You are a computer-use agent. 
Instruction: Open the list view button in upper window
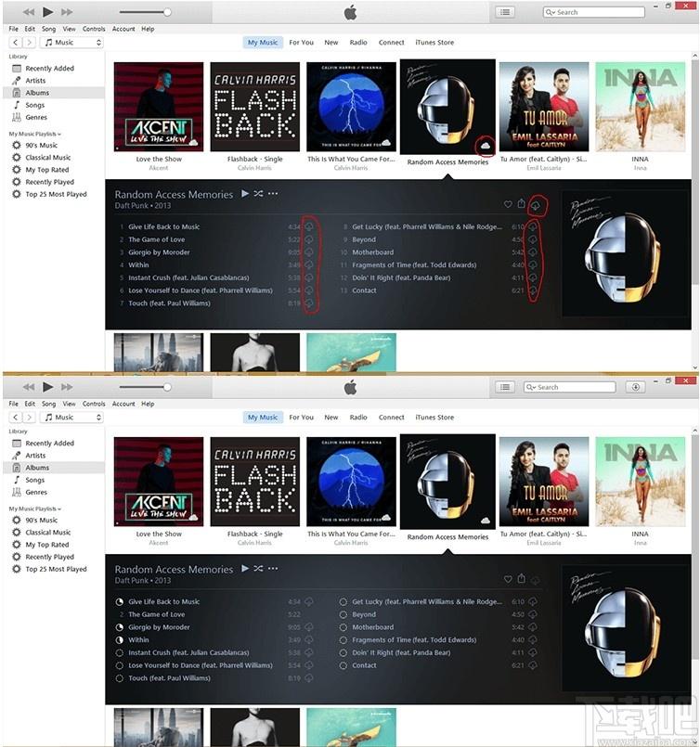click(x=505, y=12)
